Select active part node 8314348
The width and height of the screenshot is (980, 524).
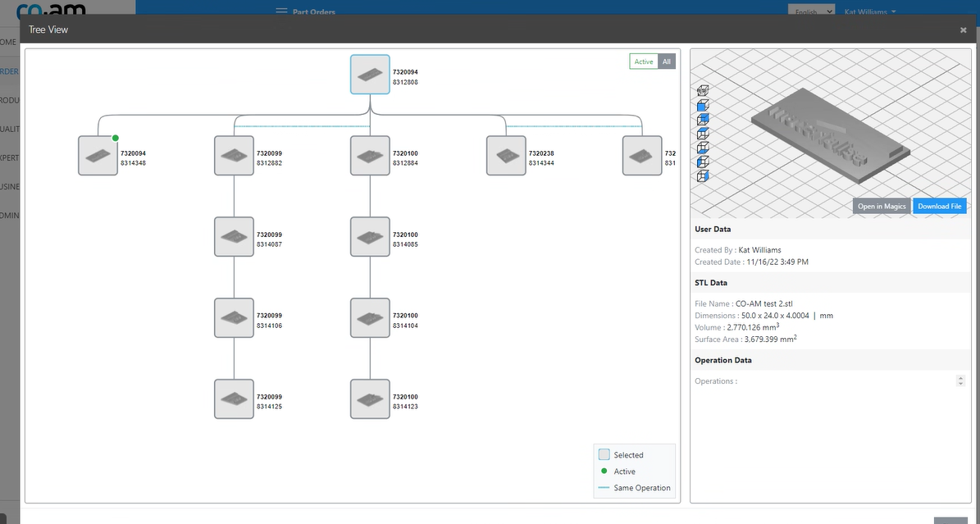pos(98,156)
